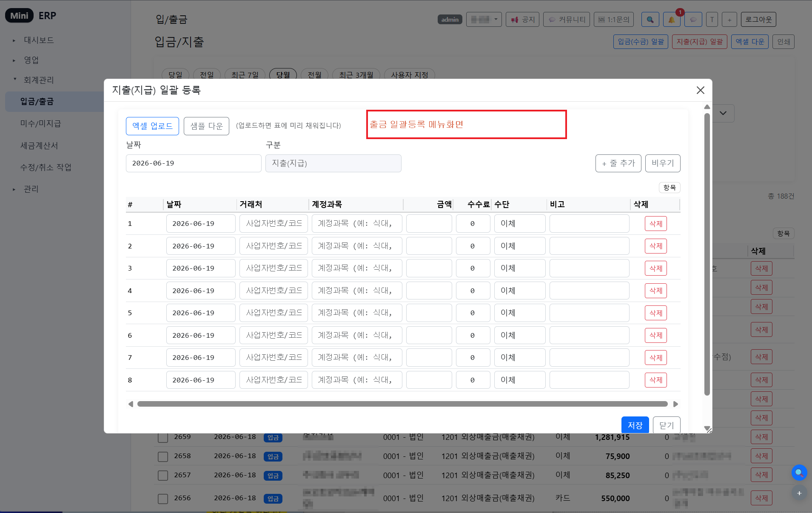This screenshot has width=812, height=513.
Task: Click vertical scrollbar thumb in dialog
Action: (x=707, y=254)
